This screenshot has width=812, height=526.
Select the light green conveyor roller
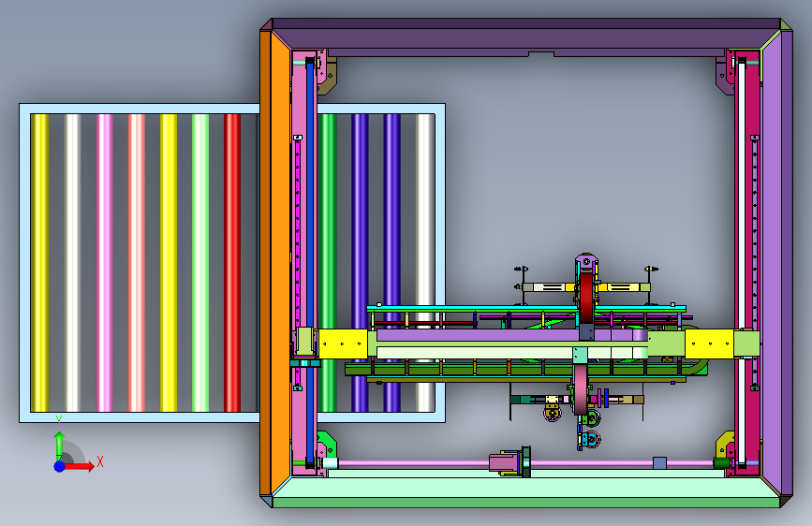point(200,263)
